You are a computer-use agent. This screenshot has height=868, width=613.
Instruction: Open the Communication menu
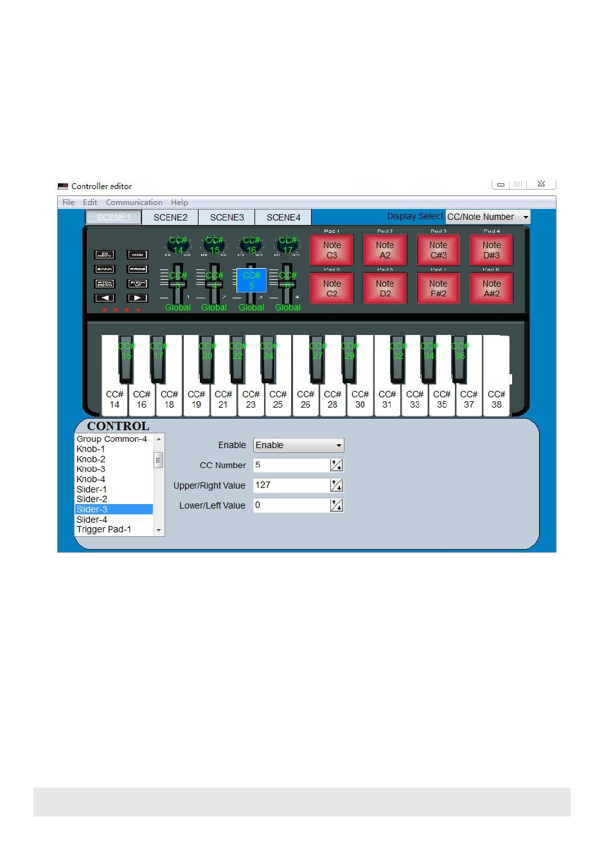pyautogui.click(x=134, y=202)
